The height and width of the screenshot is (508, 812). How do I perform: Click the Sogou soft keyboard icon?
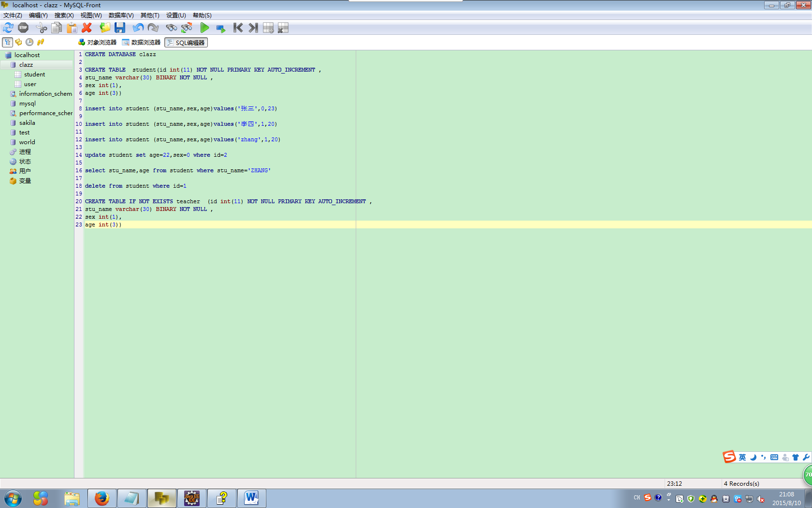[x=774, y=457]
